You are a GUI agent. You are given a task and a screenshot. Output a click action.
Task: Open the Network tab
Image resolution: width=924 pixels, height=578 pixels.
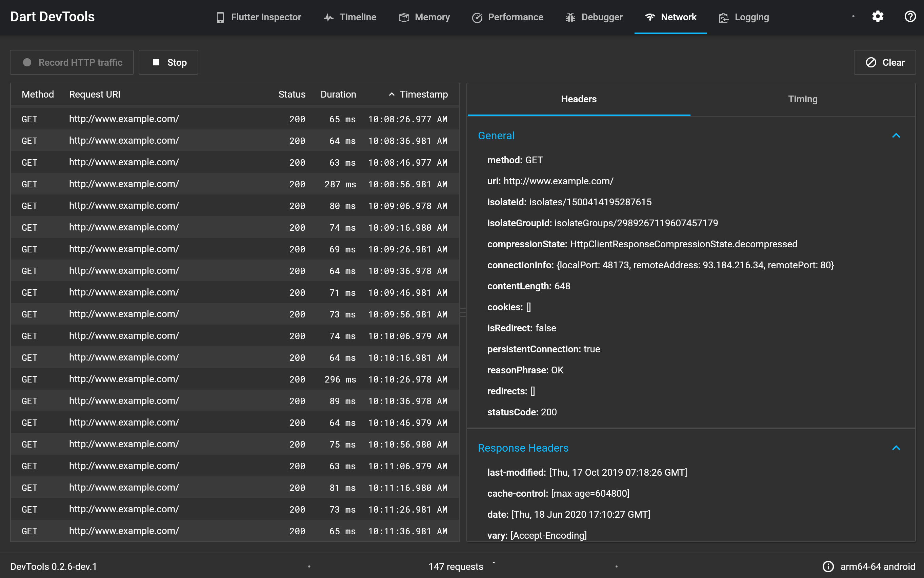670,17
